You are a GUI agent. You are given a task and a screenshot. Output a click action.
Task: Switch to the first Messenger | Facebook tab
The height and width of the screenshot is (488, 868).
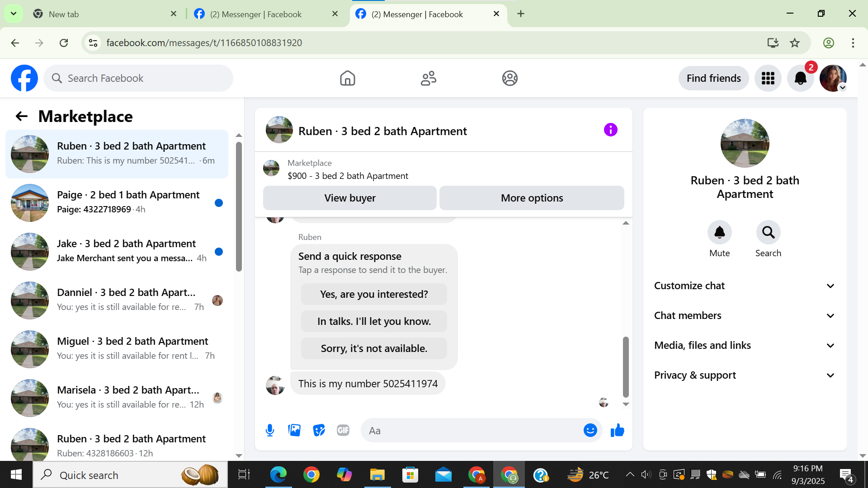point(266,14)
